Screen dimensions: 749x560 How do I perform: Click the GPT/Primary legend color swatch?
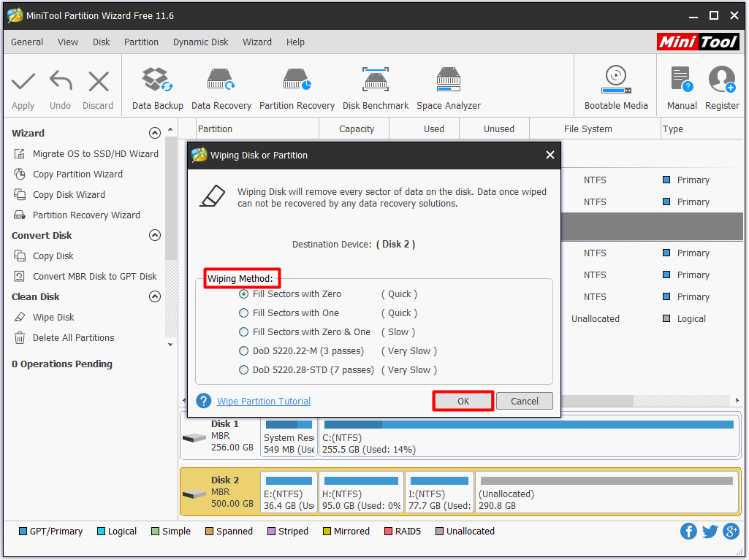(23, 532)
